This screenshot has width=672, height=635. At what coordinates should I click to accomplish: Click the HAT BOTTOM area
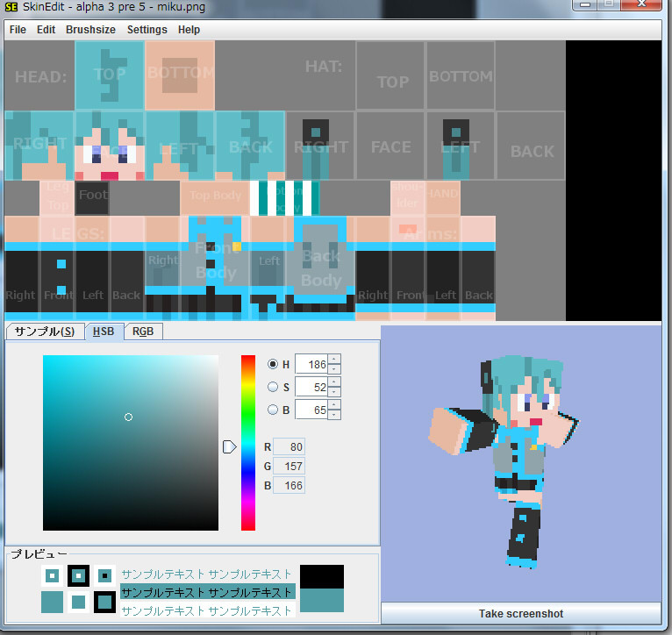point(461,75)
